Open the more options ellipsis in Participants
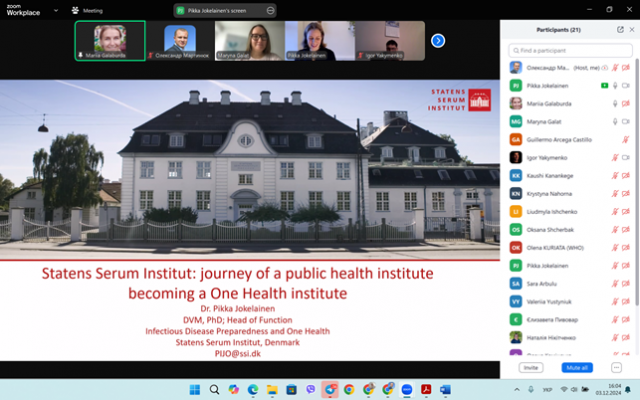The height and width of the screenshot is (400, 640). coord(616,368)
